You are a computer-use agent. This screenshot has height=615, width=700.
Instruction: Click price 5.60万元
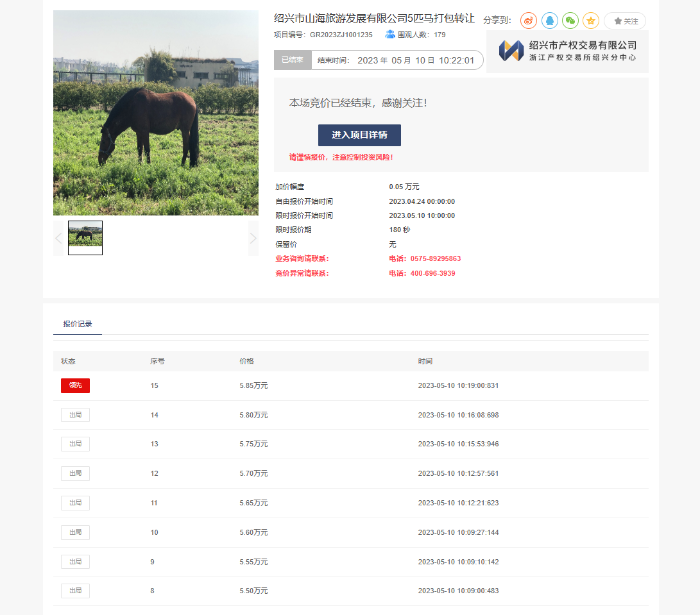(x=253, y=532)
